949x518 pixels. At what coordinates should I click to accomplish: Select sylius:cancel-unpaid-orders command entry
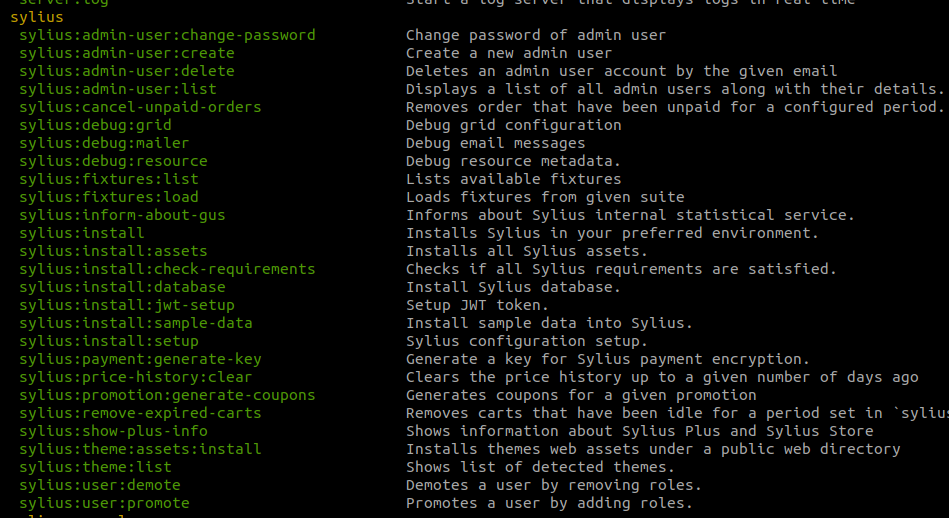[x=140, y=107]
